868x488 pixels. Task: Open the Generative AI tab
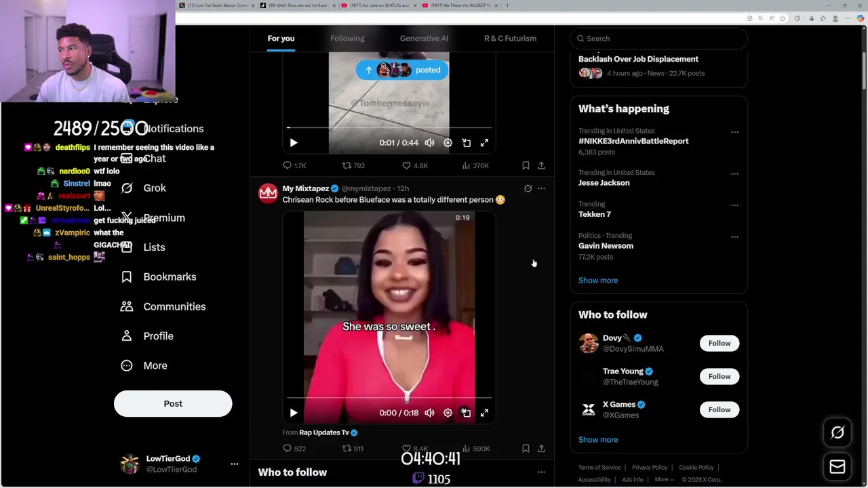tap(424, 39)
